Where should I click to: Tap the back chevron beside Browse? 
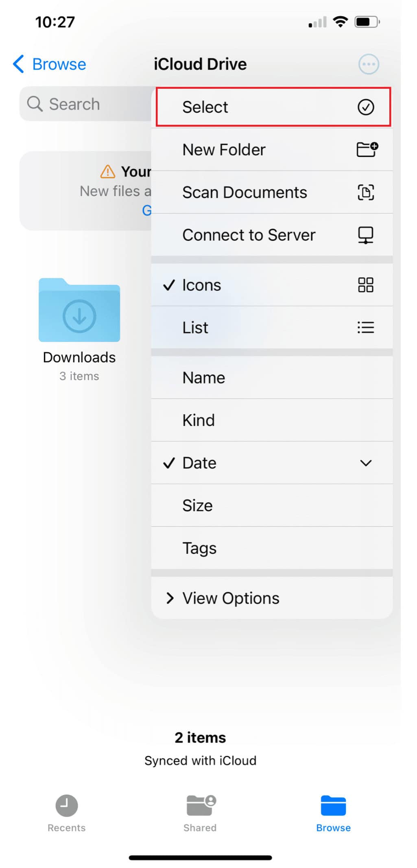(x=18, y=64)
